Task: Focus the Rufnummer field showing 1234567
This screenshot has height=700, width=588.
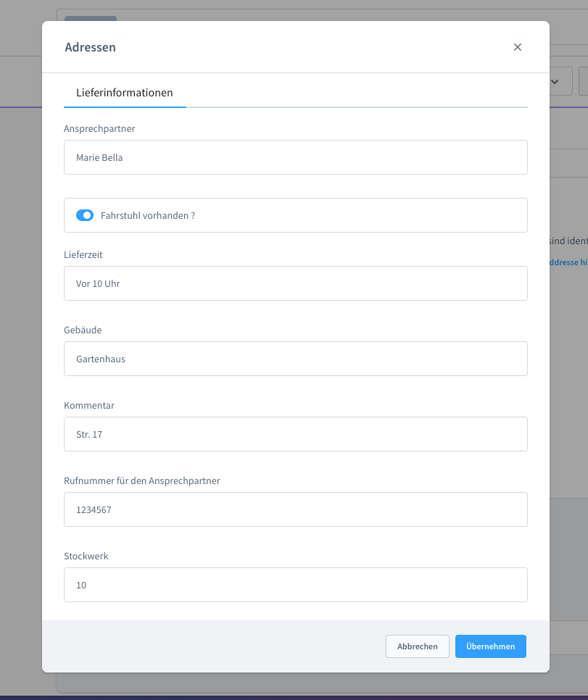Action: tap(296, 509)
